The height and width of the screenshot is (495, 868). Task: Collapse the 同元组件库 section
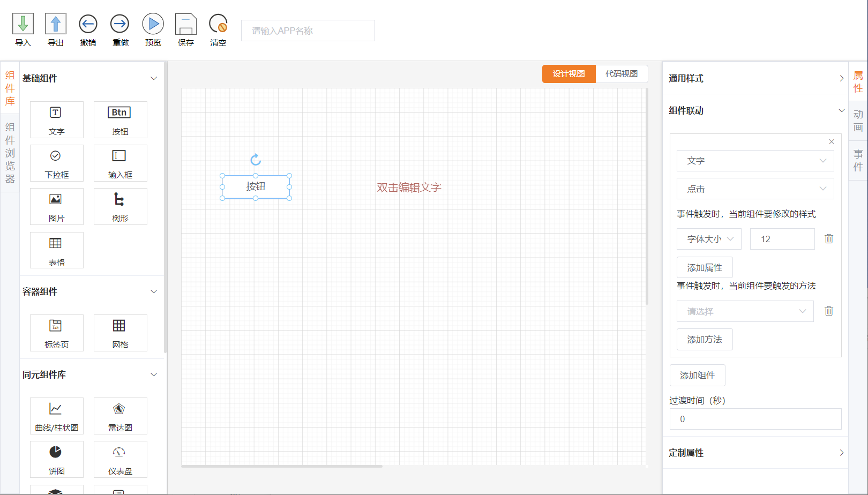pyautogui.click(x=154, y=374)
